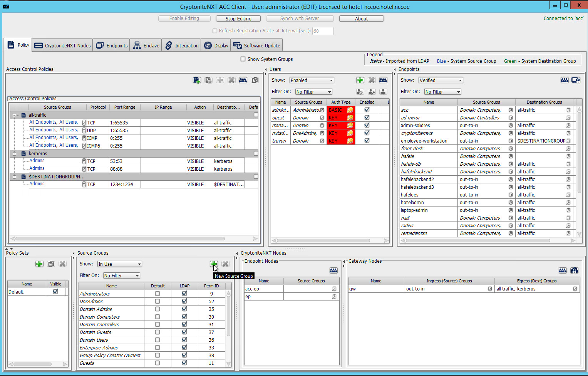Click the key icon in the admini... user row
588x376 pixels.
point(350,110)
